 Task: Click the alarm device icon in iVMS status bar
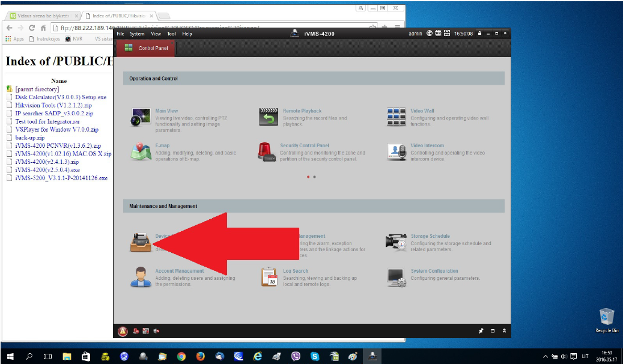pos(136,330)
